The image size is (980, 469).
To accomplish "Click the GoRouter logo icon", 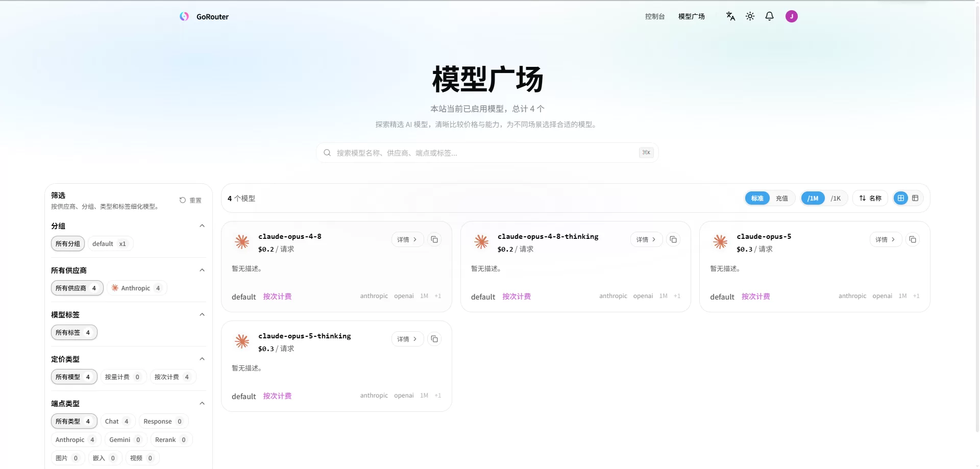I will click(x=184, y=16).
